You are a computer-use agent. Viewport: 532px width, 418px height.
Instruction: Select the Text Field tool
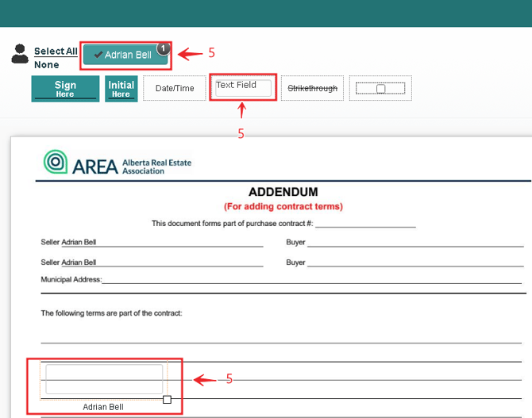pyautogui.click(x=243, y=88)
